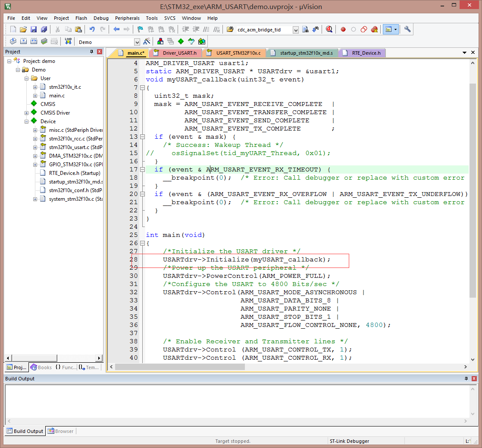Screen dimensions: 482x448
Task: Select main.c in project tree
Action: tap(56, 96)
